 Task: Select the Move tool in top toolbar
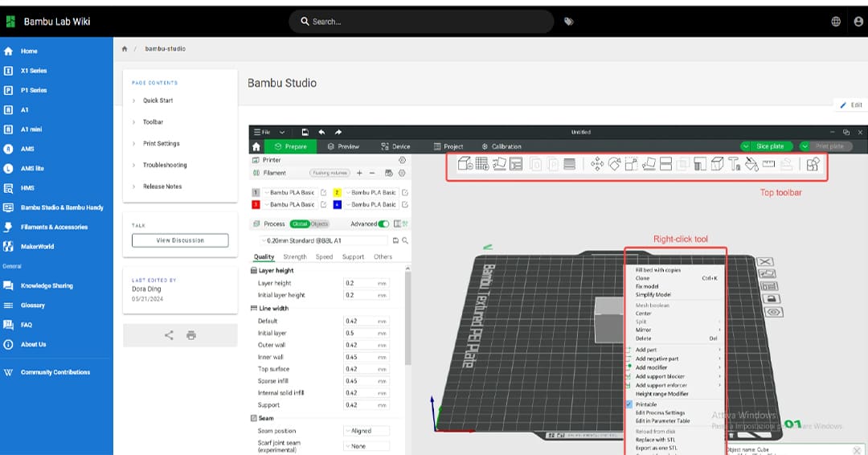(x=596, y=164)
